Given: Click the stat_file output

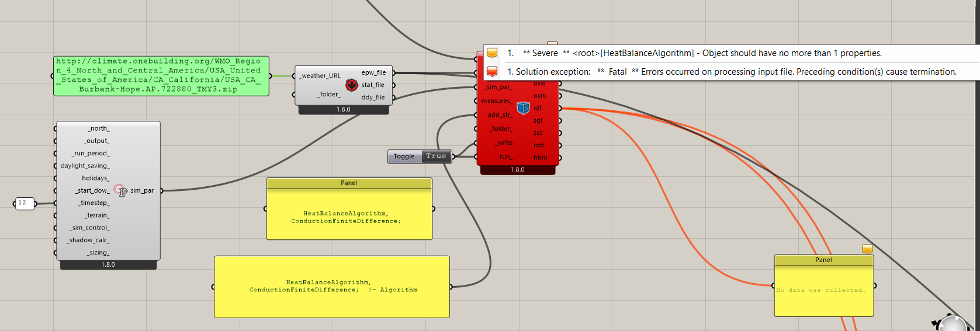Looking at the screenshot, I should point(373,85).
